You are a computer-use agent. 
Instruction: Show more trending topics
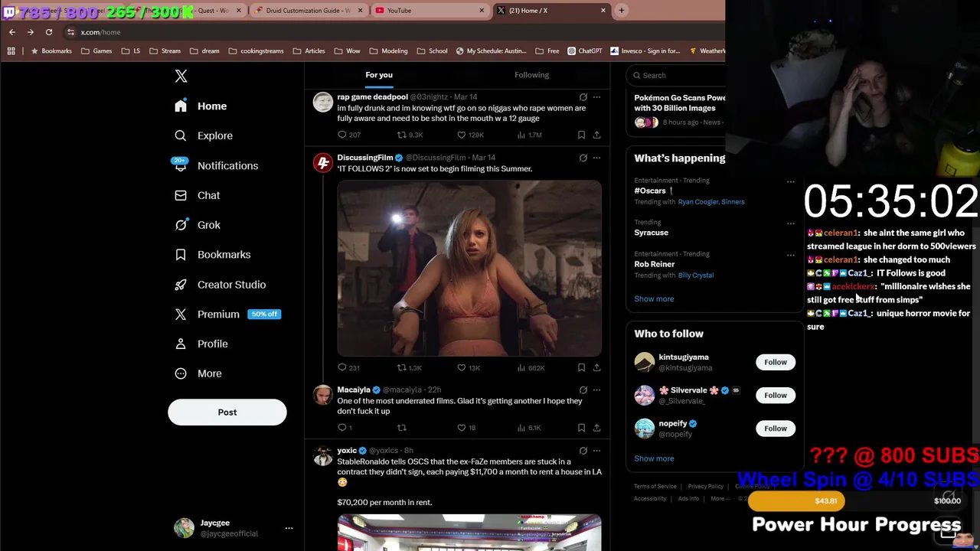654,299
